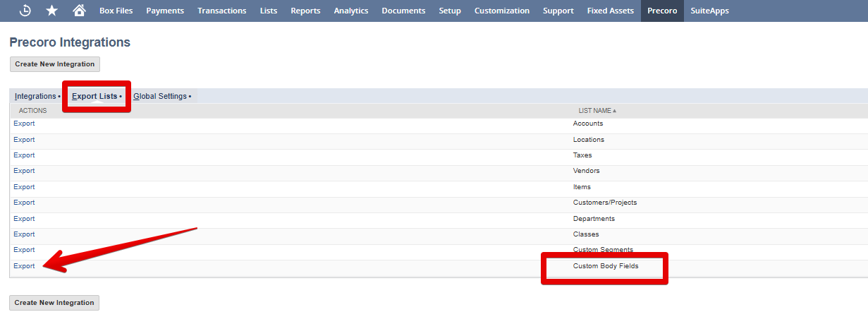Open the Transactions menu
This screenshot has height=324, width=868.
[x=222, y=11]
